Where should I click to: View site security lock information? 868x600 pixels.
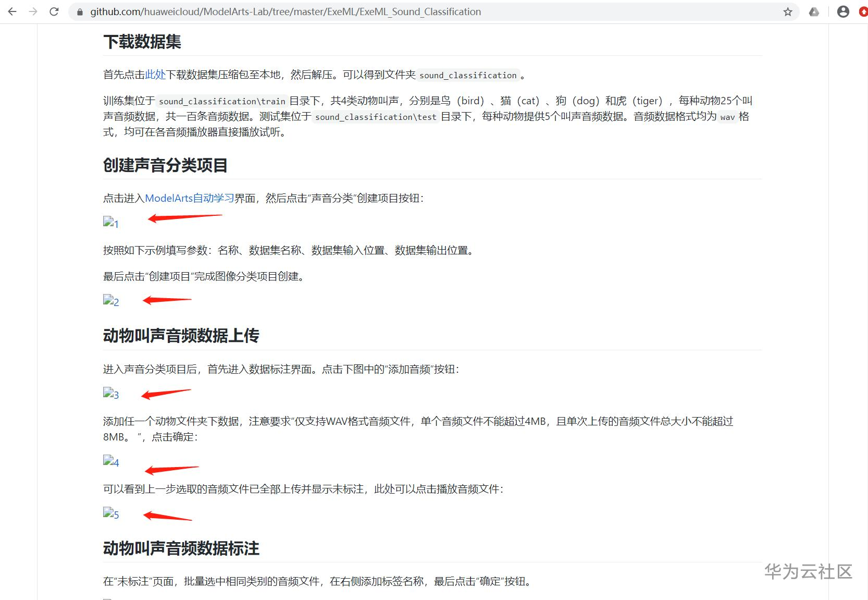click(80, 11)
